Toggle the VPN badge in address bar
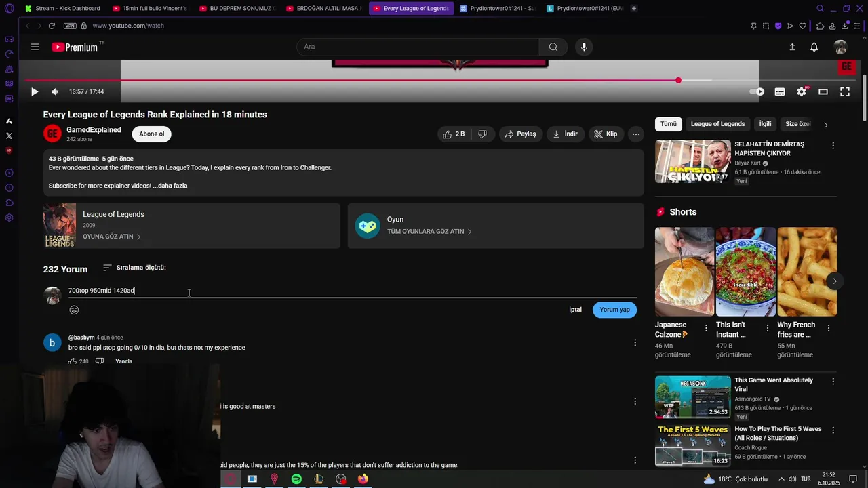 click(x=70, y=26)
